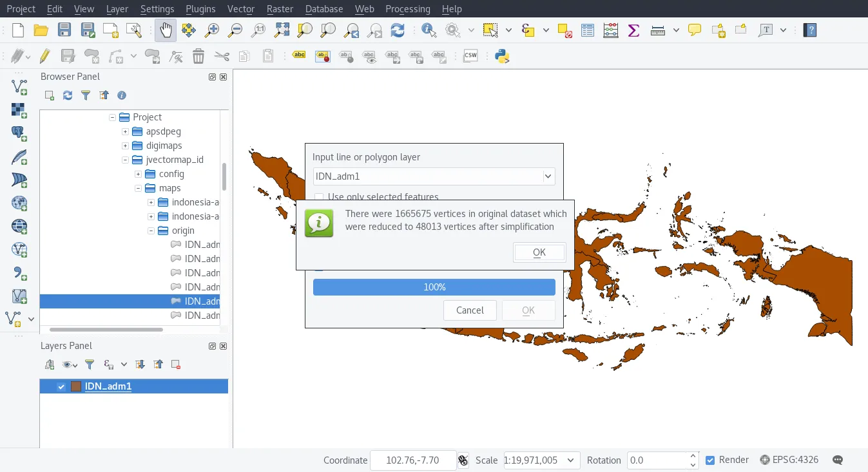868x472 pixels.
Task: Activate the Zoom In tool
Action: [x=212, y=30]
